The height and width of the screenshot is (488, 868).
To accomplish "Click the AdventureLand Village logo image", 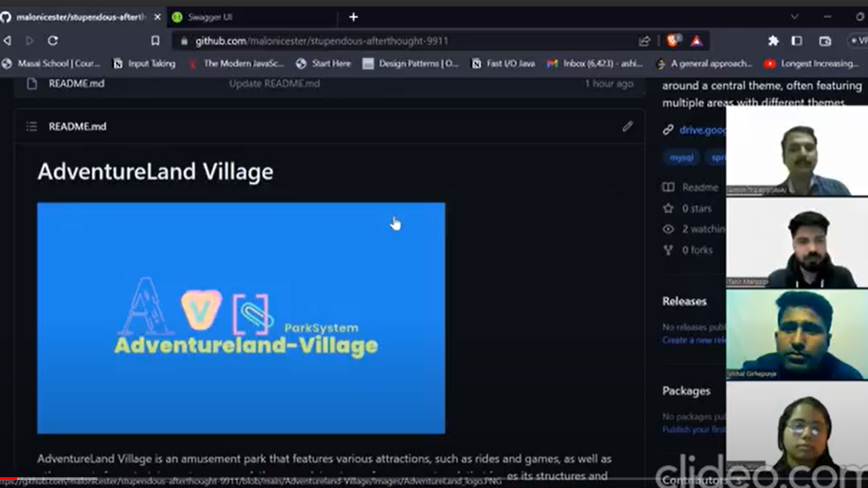I will click(x=241, y=318).
